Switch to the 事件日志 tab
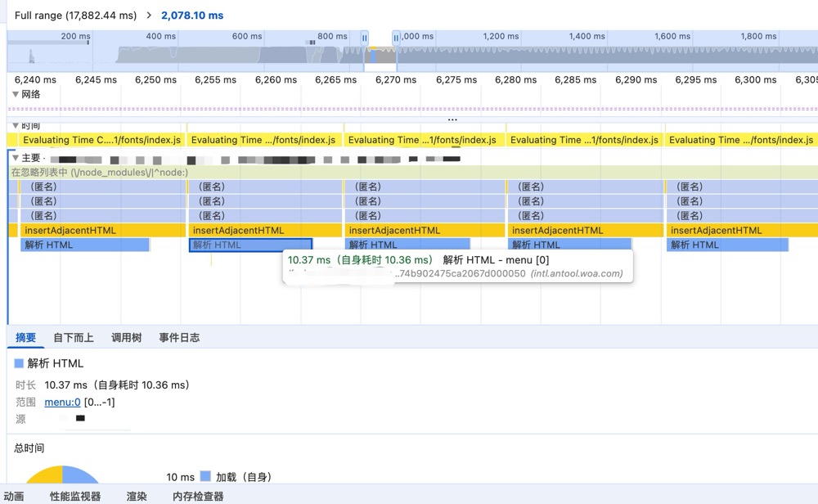 pyautogui.click(x=179, y=337)
